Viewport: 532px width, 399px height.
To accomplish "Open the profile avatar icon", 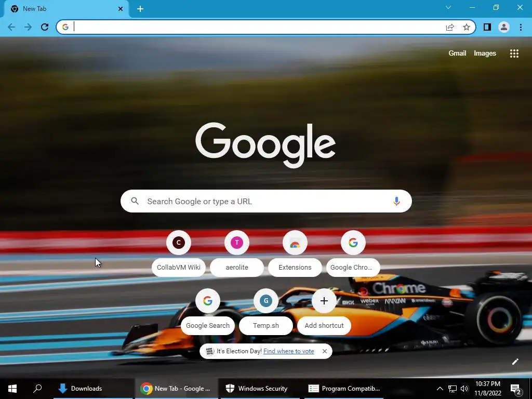I will click(504, 27).
